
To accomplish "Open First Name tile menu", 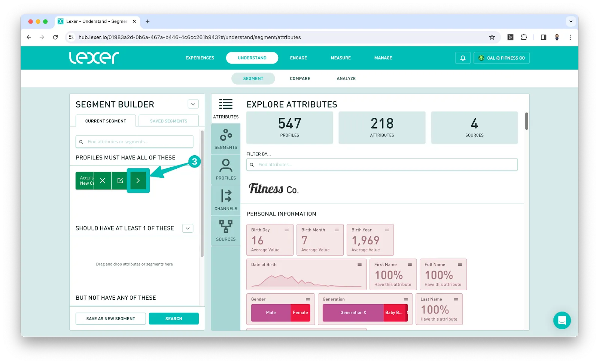I will pos(410,264).
